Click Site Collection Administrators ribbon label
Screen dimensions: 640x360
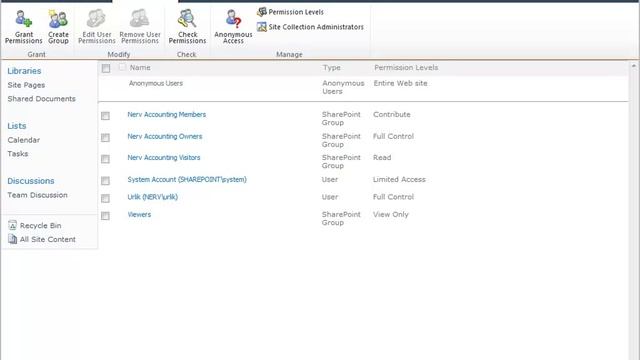pyautogui.click(x=316, y=27)
